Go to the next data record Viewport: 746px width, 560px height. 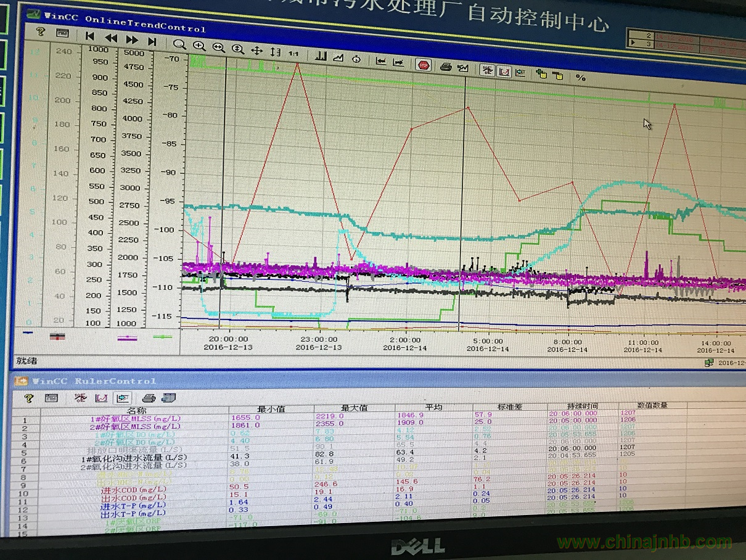click(132, 39)
